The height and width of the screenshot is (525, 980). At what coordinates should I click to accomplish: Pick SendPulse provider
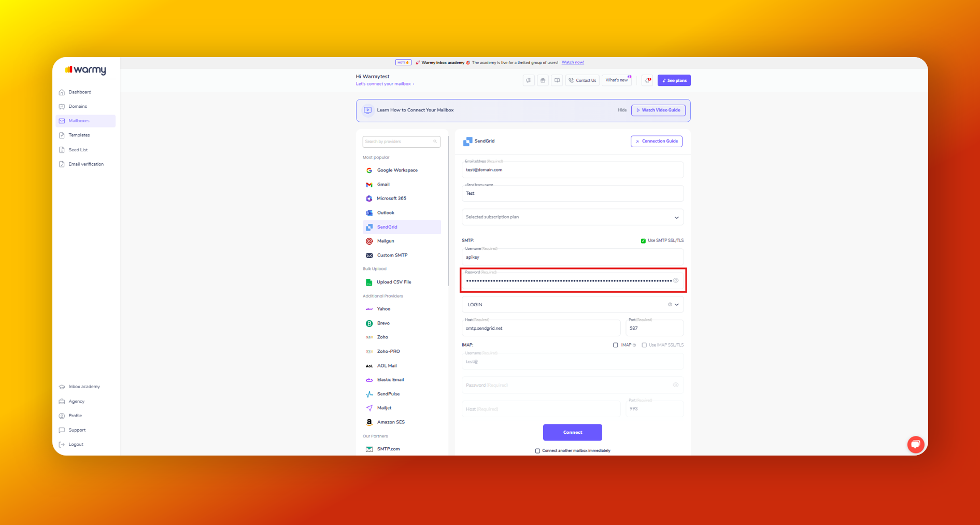(402, 394)
